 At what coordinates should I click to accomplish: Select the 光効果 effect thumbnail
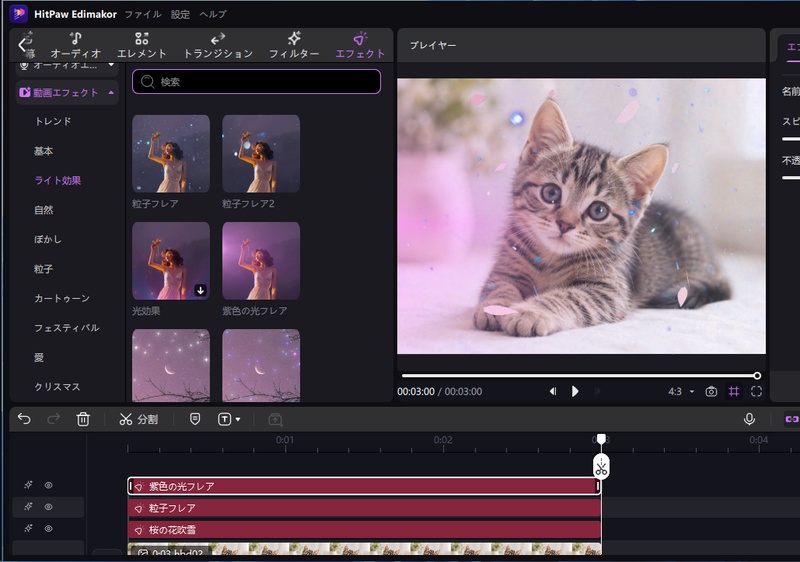[x=171, y=261]
